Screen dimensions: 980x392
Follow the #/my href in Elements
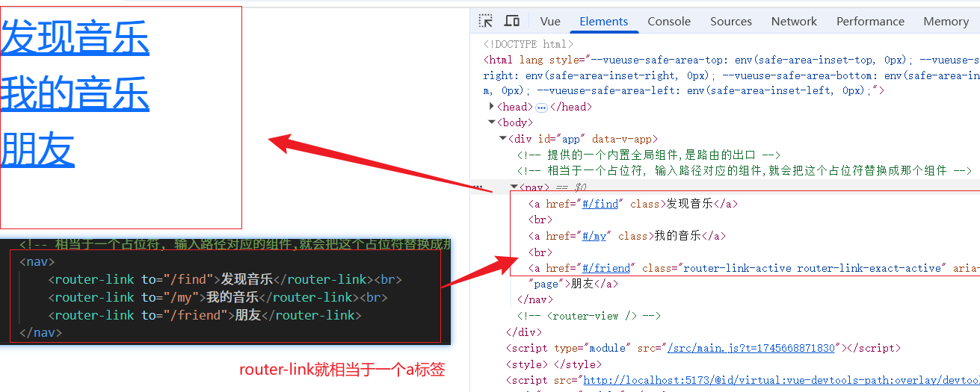(x=594, y=236)
